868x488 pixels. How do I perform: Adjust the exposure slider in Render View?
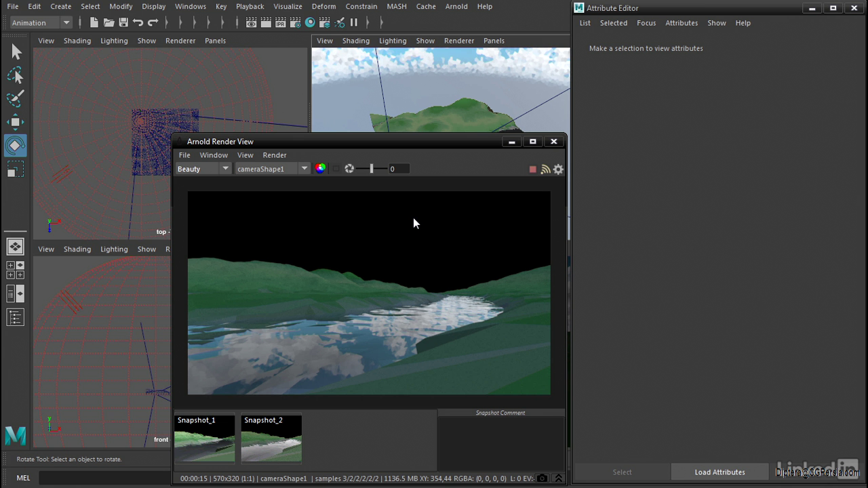tap(372, 169)
